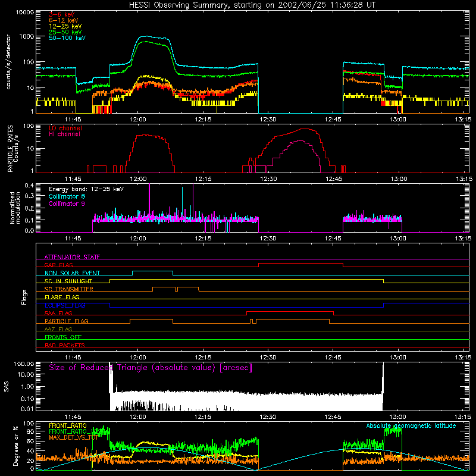This screenshot has width=476, height=476.
Task: Select the '6-12 keV' legend label
Action: click(64, 20)
